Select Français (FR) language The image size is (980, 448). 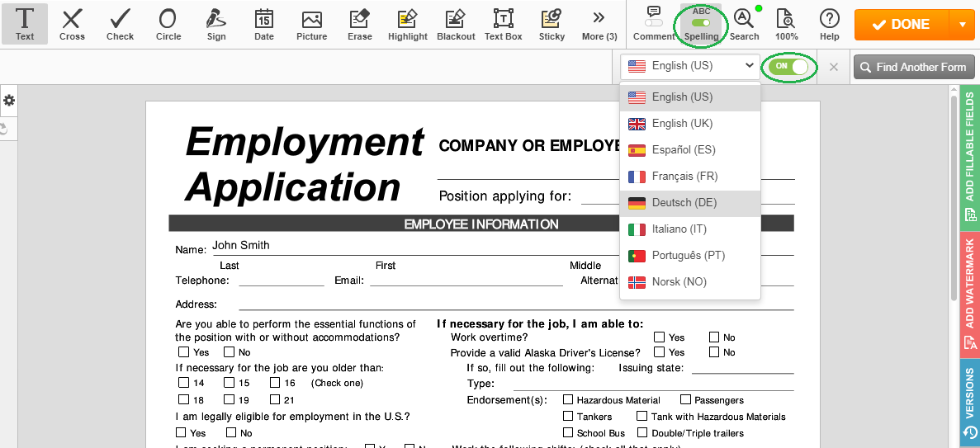[x=690, y=177]
